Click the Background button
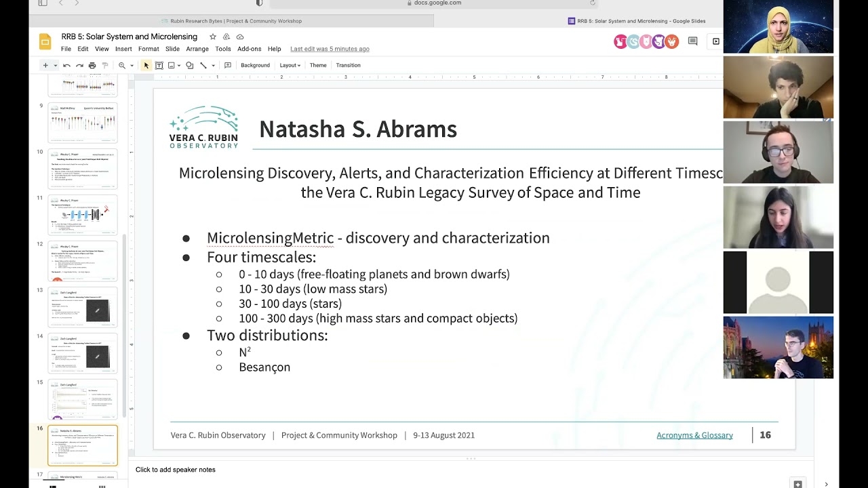 tap(255, 65)
